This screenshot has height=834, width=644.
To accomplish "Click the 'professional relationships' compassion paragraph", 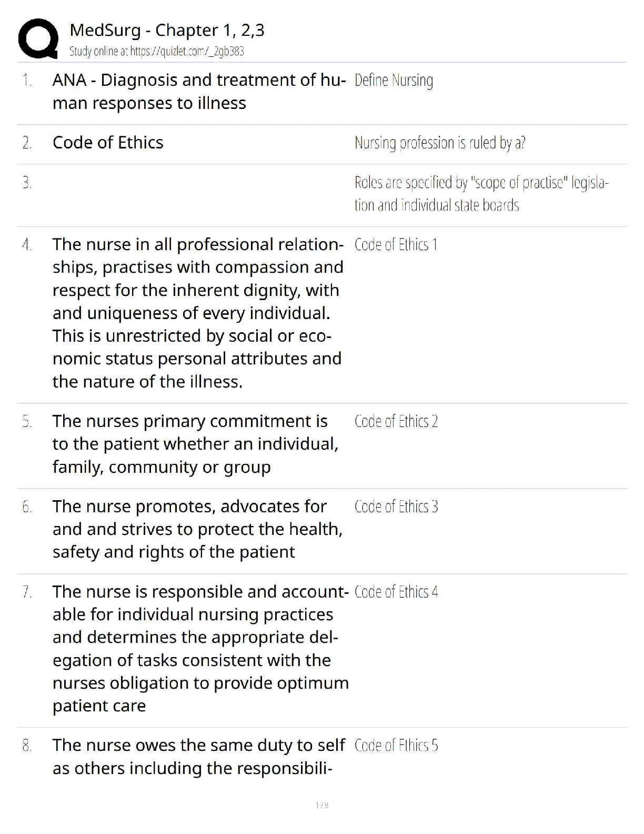I will 198,313.
